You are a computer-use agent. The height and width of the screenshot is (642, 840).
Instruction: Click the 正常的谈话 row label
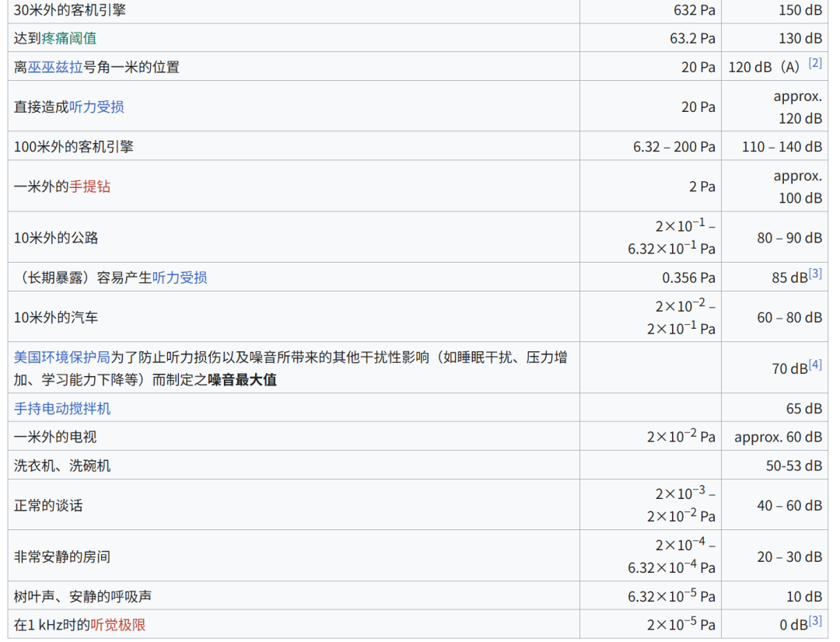48,506
